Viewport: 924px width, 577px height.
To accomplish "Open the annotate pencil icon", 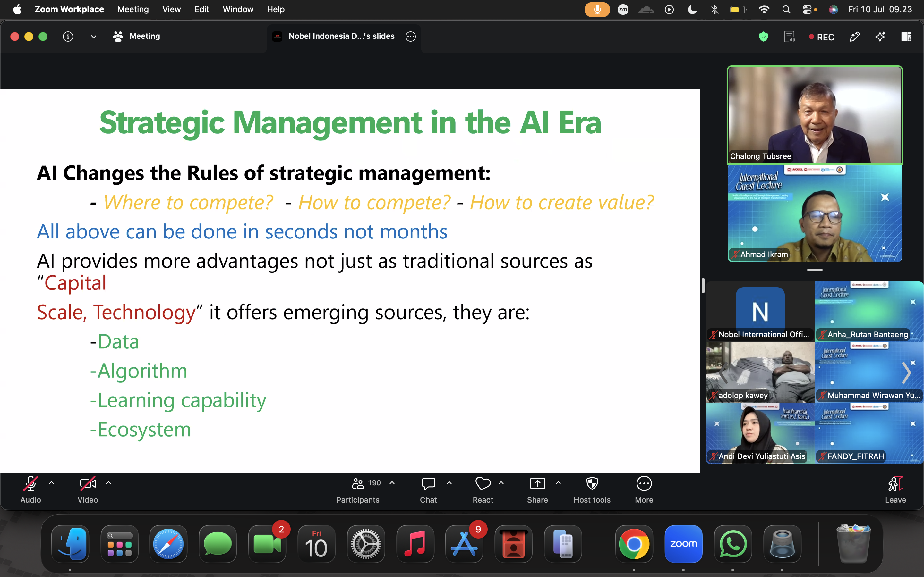I will pyautogui.click(x=854, y=37).
